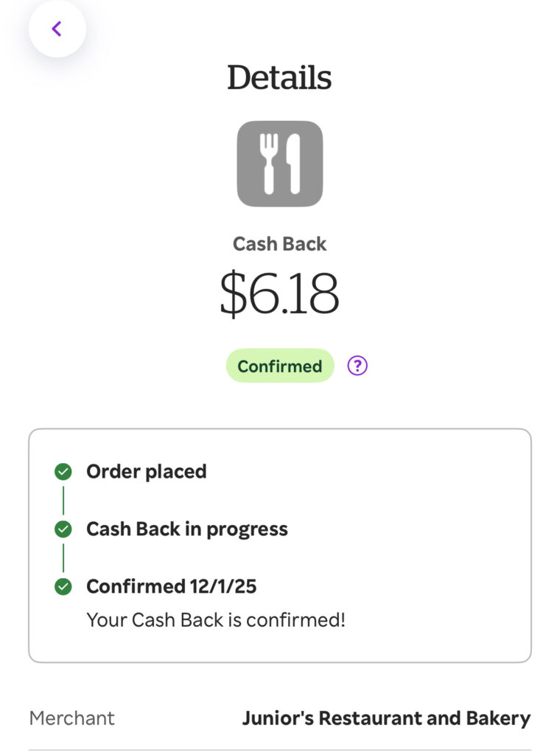The height and width of the screenshot is (755, 560).
Task: Click the Merchant field label
Action: [72, 718]
